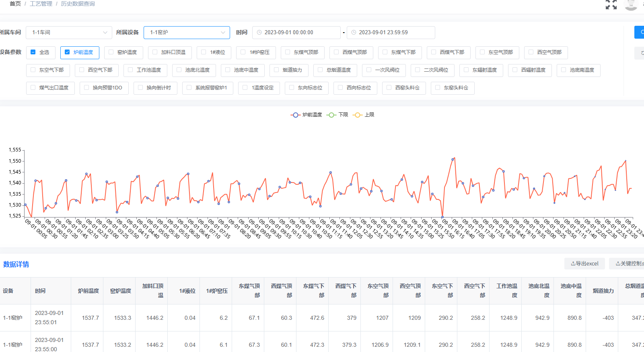
Task: Toggle 炉前温度 series in chart legend
Action: (307, 115)
